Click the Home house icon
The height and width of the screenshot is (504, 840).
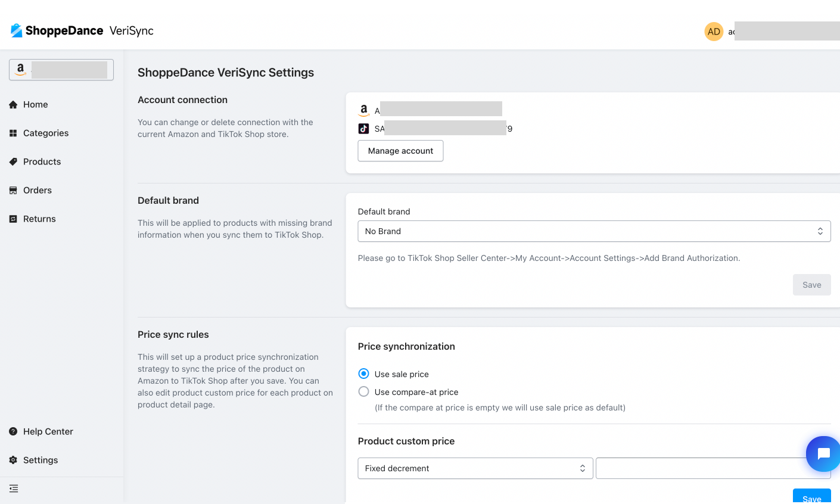13,104
